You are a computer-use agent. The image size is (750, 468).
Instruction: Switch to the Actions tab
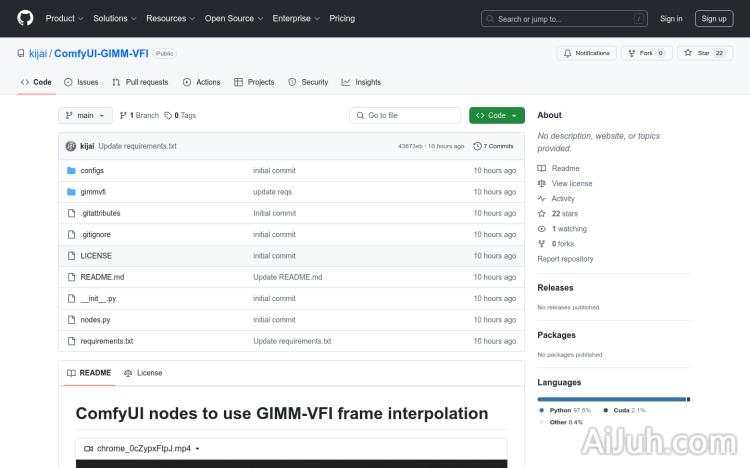201,82
